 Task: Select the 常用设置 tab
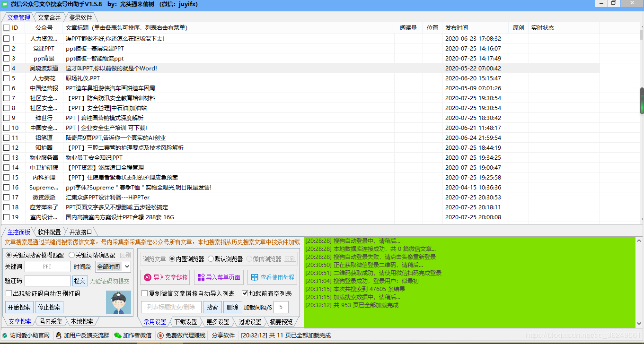click(155, 322)
